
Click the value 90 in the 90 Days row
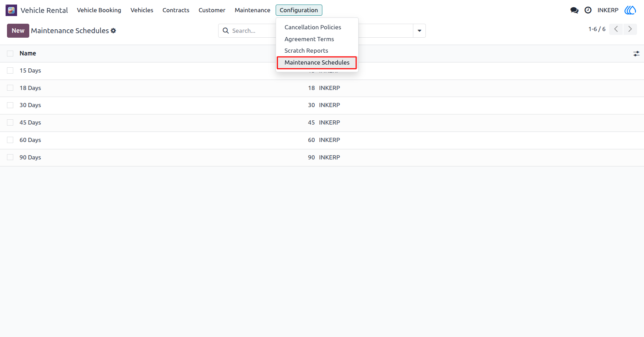(311, 157)
